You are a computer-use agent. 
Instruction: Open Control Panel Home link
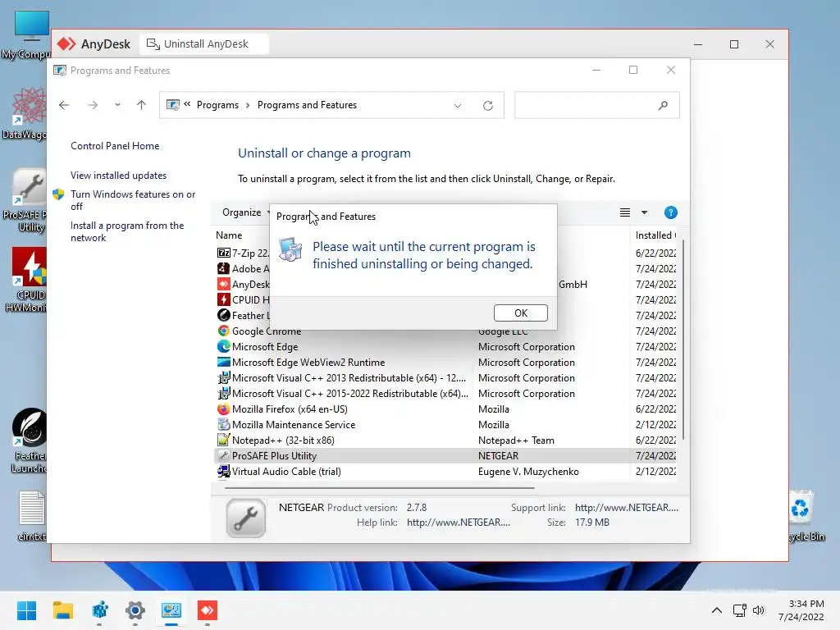tap(115, 146)
